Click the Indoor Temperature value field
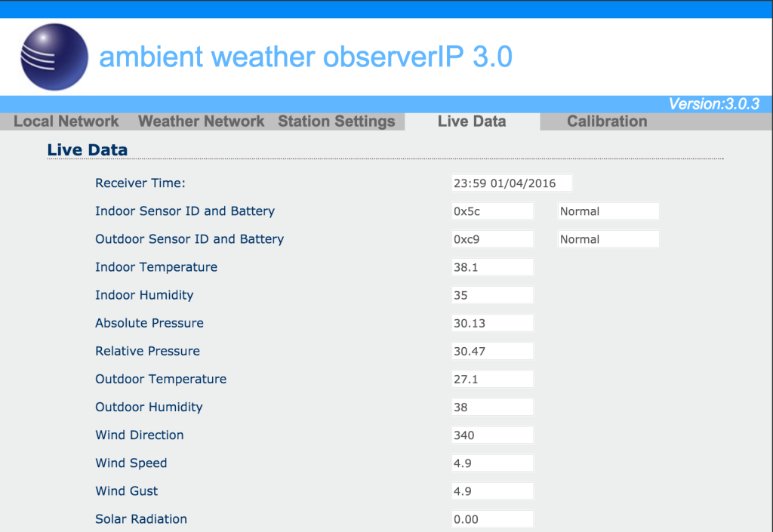773x532 pixels. [492, 267]
